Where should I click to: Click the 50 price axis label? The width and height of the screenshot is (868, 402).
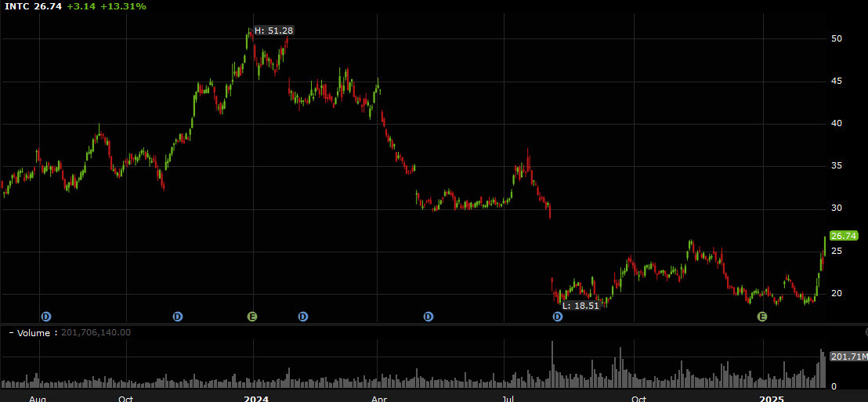click(837, 38)
